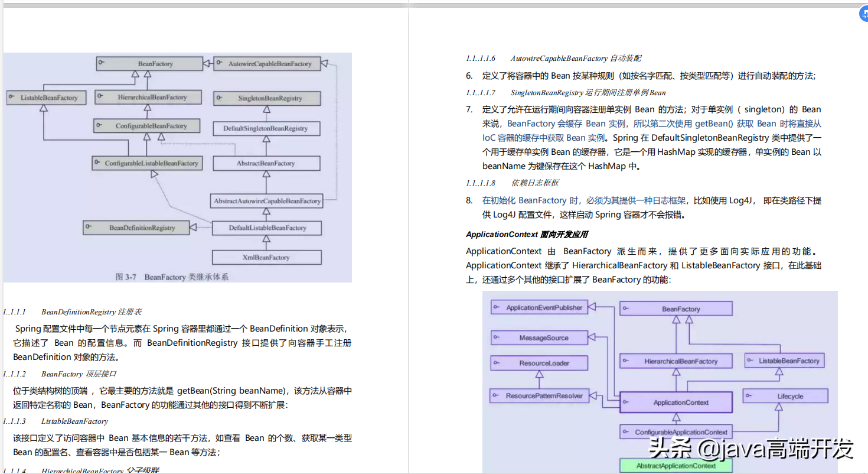Click the blue line starting IoC 容器的缓存中获取 Bean 实例

pos(544,138)
